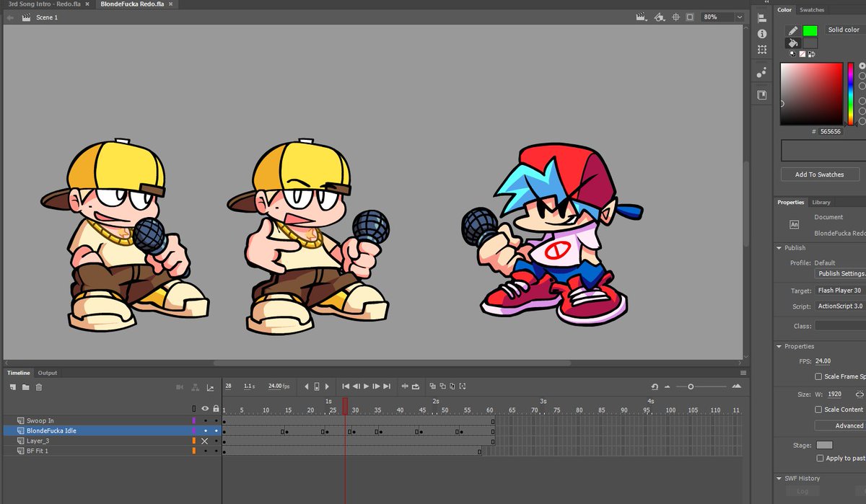Click the gray fill color swatch
This screenshot has width=866, height=504.
pyautogui.click(x=810, y=43)
